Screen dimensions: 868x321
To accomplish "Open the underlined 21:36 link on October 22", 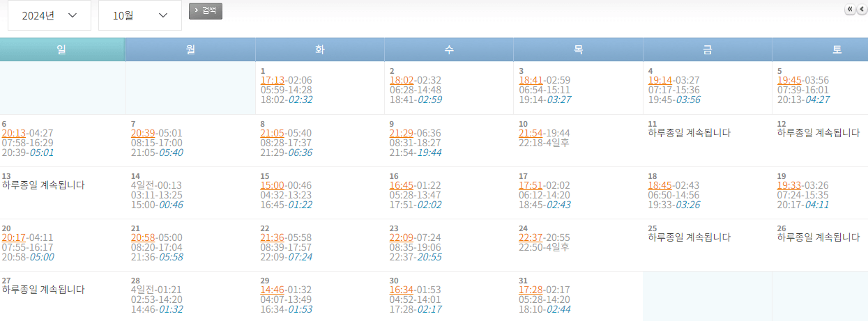I will pos(273,238).
